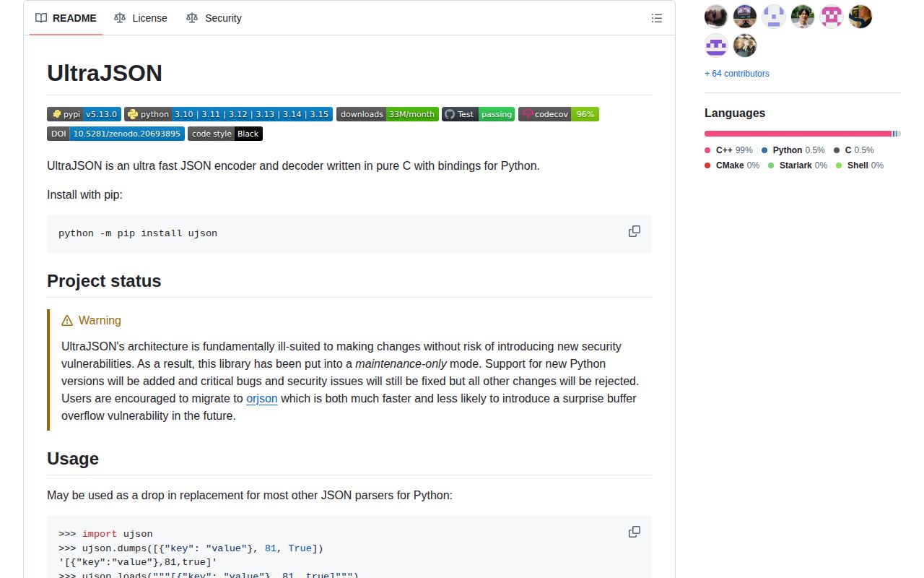Switch to the License tab

click(140, 18)
